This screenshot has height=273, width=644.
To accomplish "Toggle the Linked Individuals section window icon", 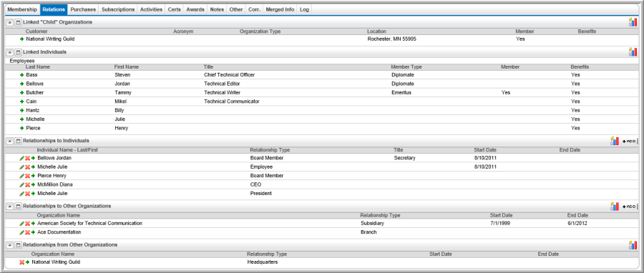I will (x=18, y=52).
